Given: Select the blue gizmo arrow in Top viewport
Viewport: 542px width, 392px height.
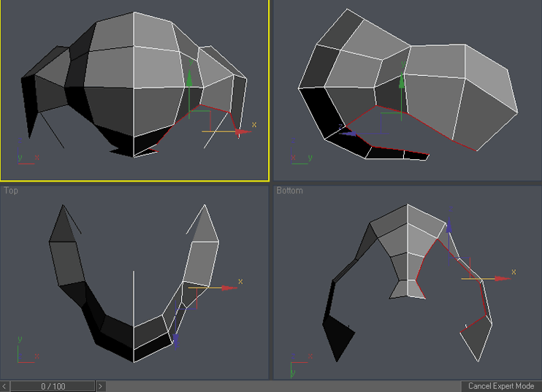Looking at the screenshot, I should point(176,338).
